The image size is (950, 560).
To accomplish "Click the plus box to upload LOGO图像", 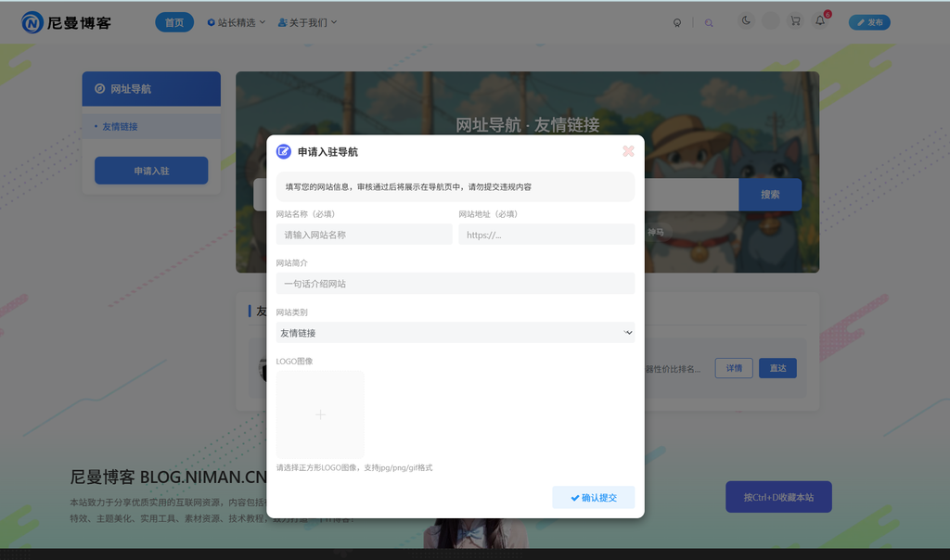I will click(x=320, y=414).
